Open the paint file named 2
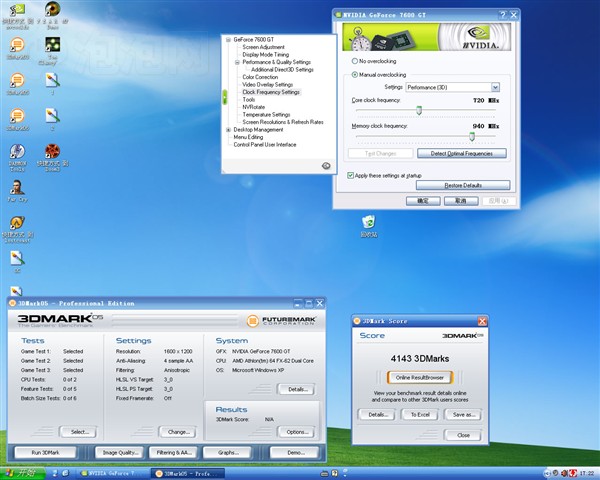 pyautogui.click(x=52, y=116)
